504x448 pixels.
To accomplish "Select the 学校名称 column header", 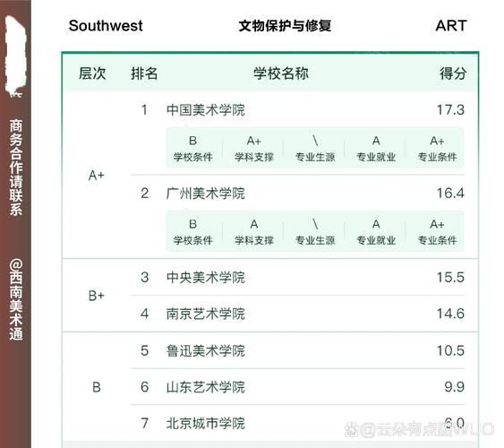I will 281,73.
